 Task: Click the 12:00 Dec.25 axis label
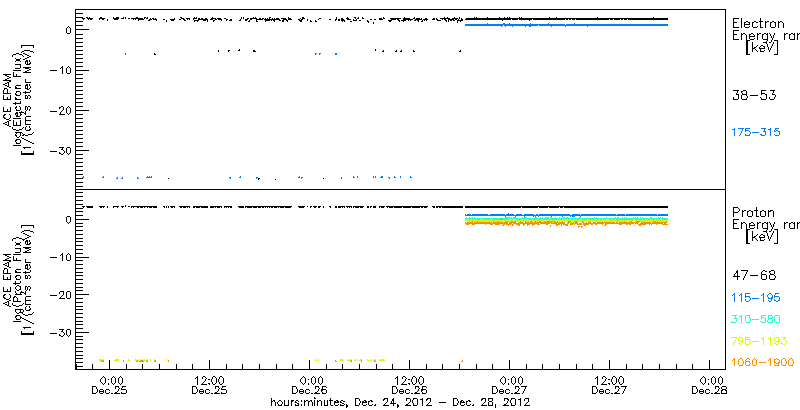tap(209, 386)
